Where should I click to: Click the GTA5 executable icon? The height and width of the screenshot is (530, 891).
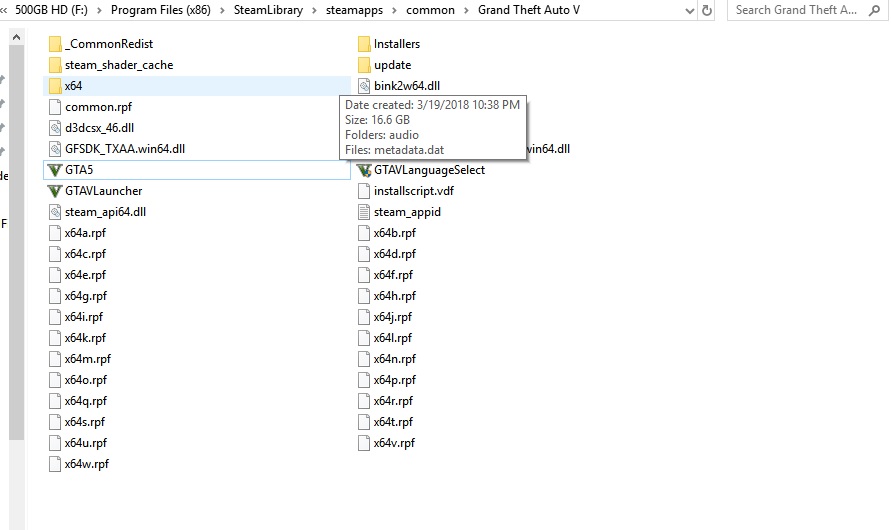55,170
